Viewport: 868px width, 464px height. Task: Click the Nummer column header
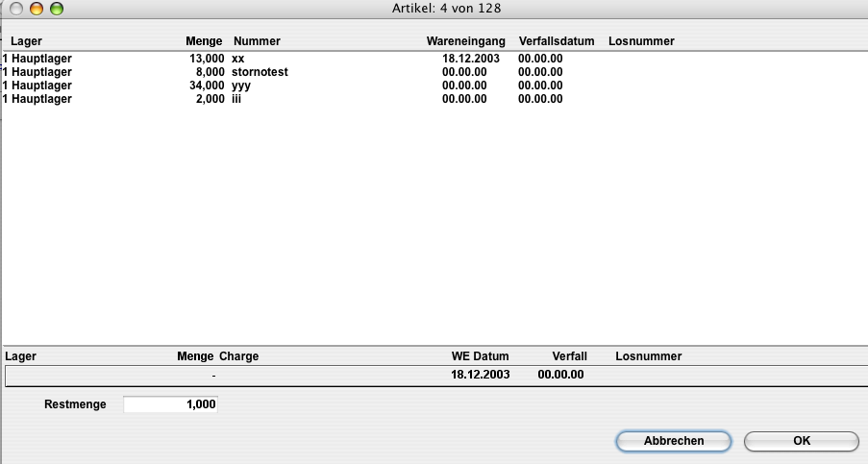pos(257,41)
